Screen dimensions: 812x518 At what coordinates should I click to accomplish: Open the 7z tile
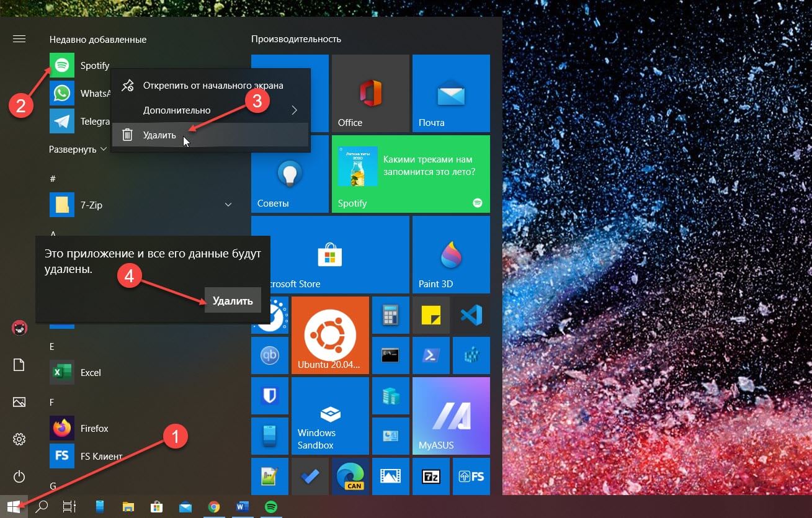pos(431,476)
